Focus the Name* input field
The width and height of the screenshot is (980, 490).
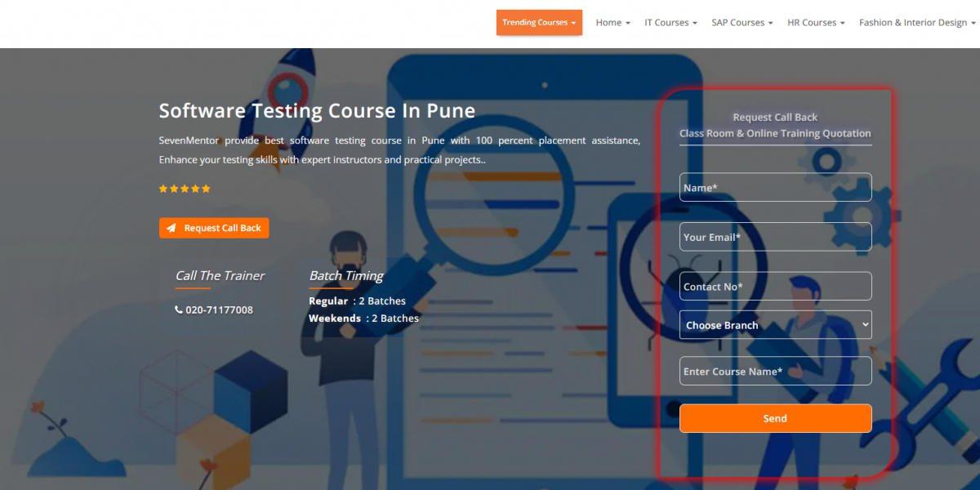pos(775,188)
